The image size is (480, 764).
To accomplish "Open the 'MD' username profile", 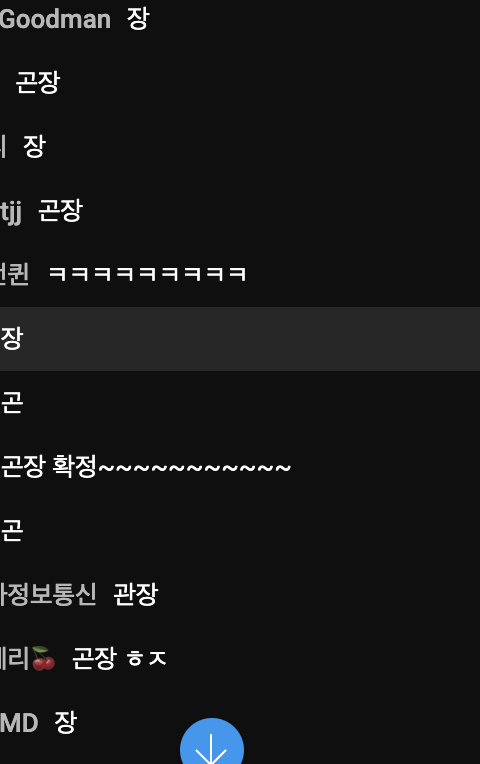I will tap(19, 723).
